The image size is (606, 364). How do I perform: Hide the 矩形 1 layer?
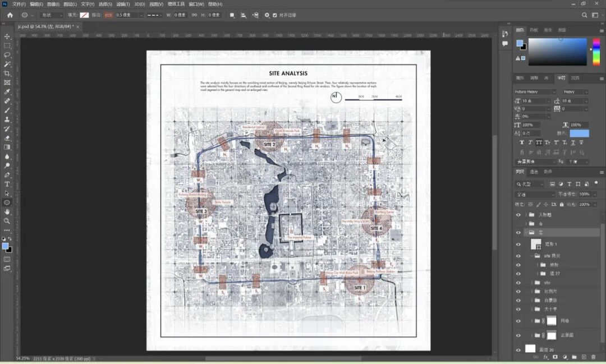[x=518, y=244]
